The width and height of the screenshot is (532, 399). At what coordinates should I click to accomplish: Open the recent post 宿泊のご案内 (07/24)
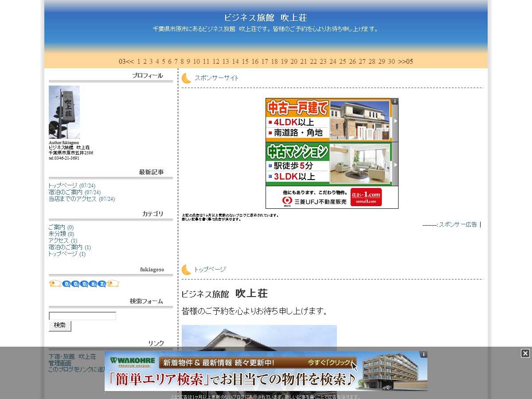pos(74,192)
